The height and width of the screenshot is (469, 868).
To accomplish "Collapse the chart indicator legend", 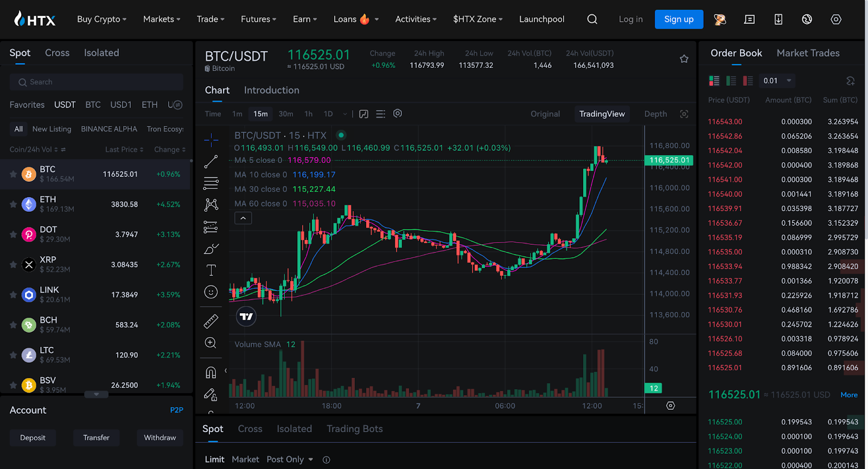I will [243, 218].
